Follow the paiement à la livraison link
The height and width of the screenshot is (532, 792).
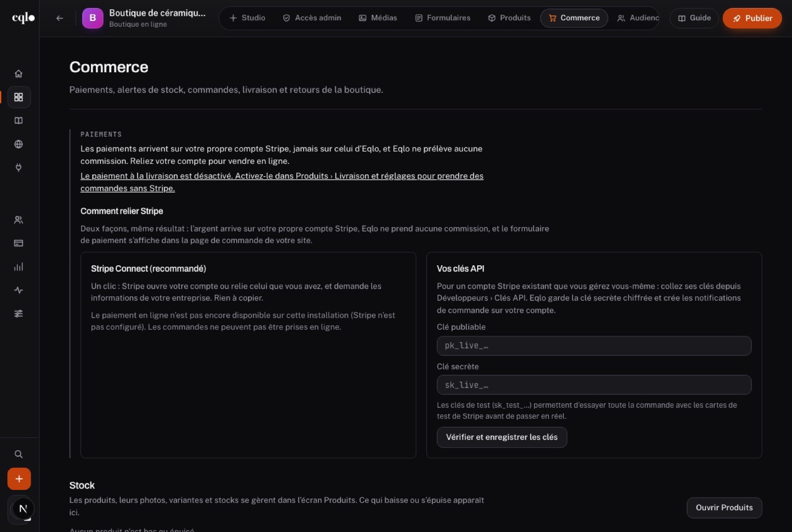point(282,182)
